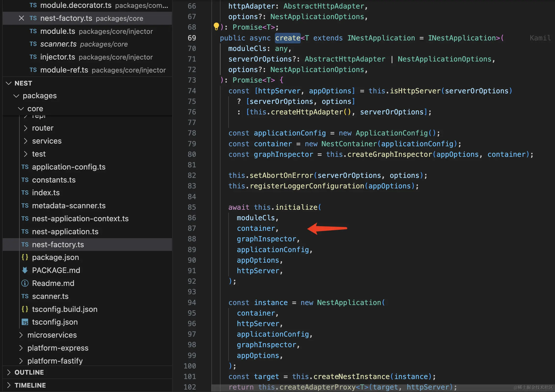This screenshot has width=555, height=392.
Task: Click the package.json braces file icon
Action: tap(25, 257)
